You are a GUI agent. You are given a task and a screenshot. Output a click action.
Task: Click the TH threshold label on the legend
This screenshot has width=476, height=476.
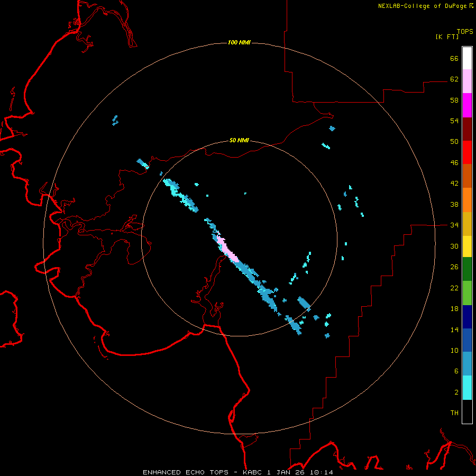point(454,413)
